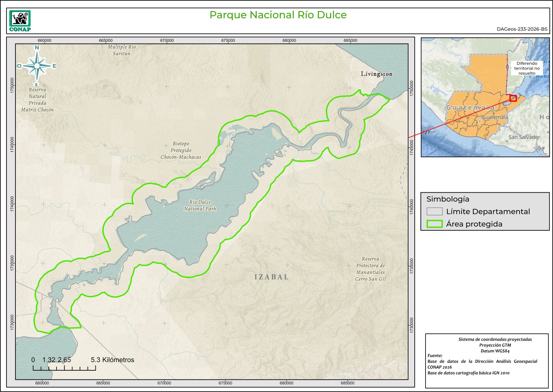Viewport: 553px width, 392px height.
Task: Select the Cerro San Gil reserve label
Action: click(x=370, y=269)
